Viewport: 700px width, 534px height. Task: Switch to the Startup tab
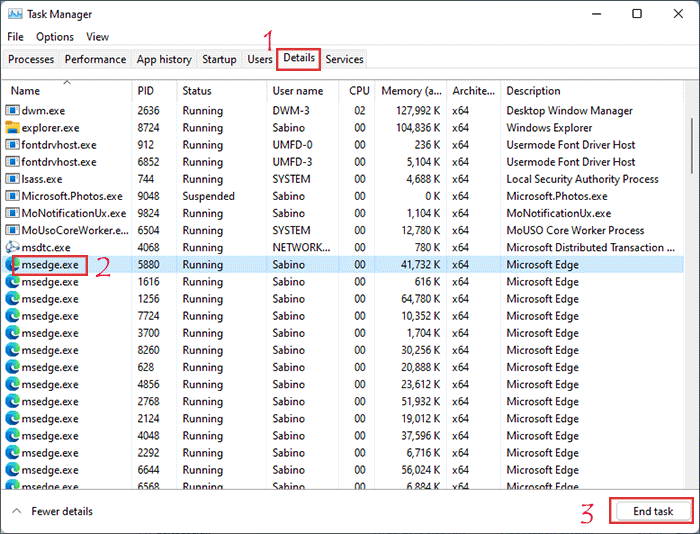coord(219,59)
